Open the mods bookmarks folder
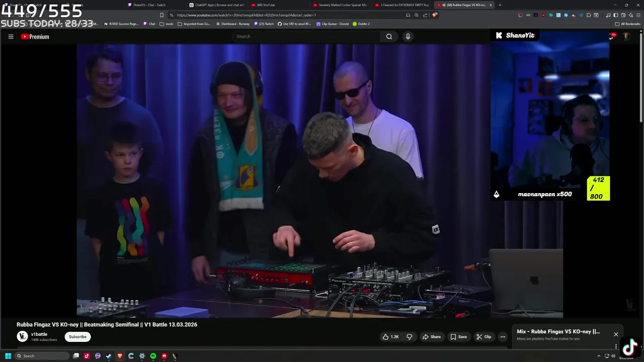The image size is (644, 362). point(167,24)
